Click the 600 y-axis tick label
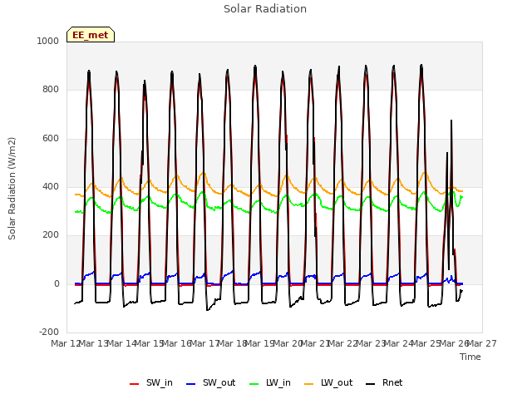532x399 pixels. (51, 139)
